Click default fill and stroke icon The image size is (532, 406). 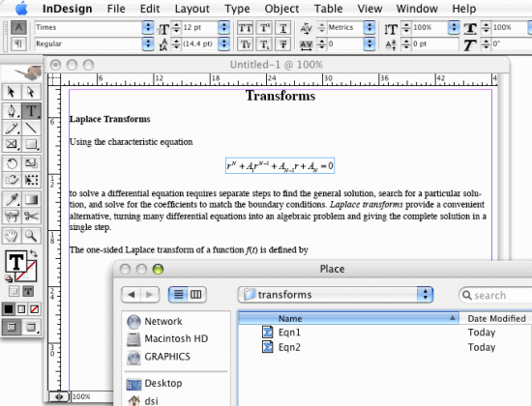(9, 278)
